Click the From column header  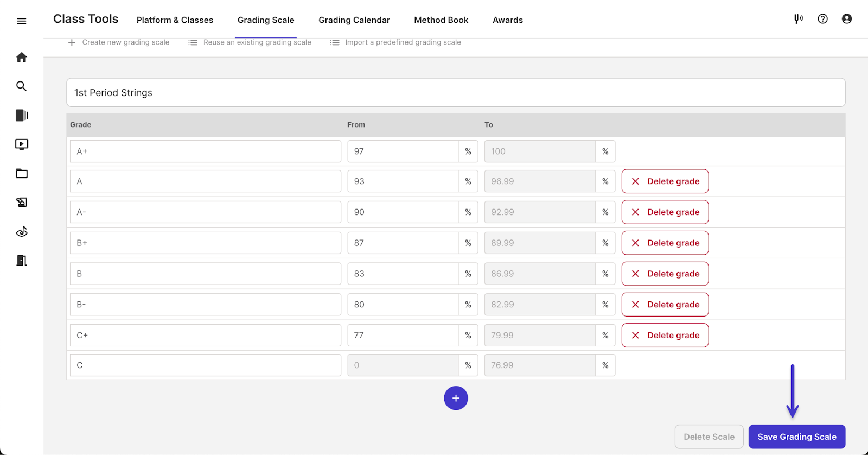tap(356, 125)
